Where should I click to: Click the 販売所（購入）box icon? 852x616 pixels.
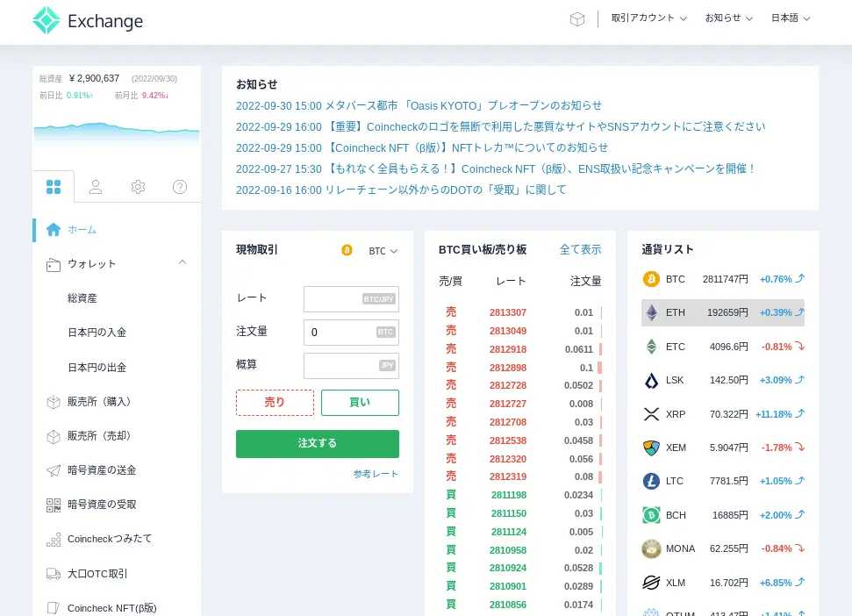(x=54, y=402)
